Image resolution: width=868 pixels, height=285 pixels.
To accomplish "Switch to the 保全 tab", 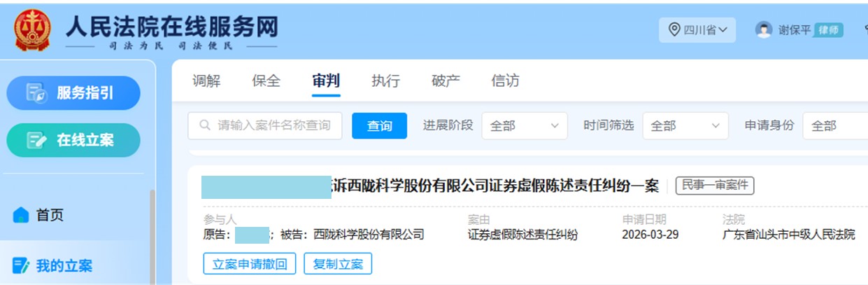I will point(266,81).
